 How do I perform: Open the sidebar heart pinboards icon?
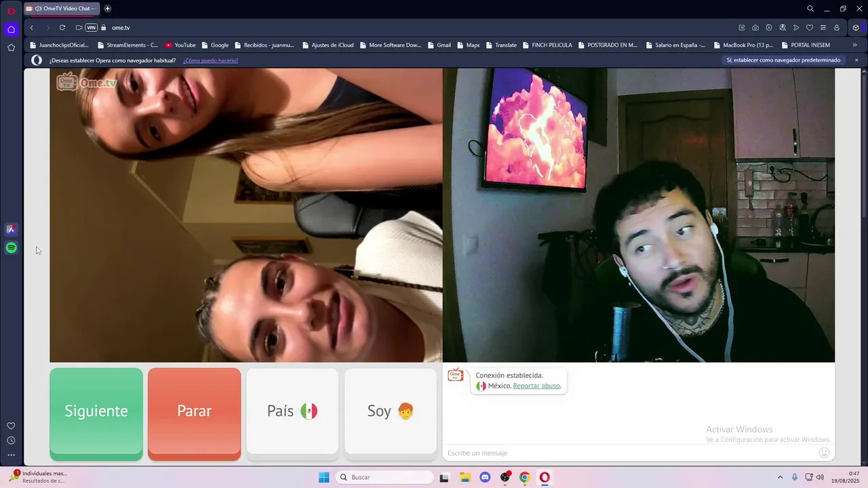coord(11,426)
